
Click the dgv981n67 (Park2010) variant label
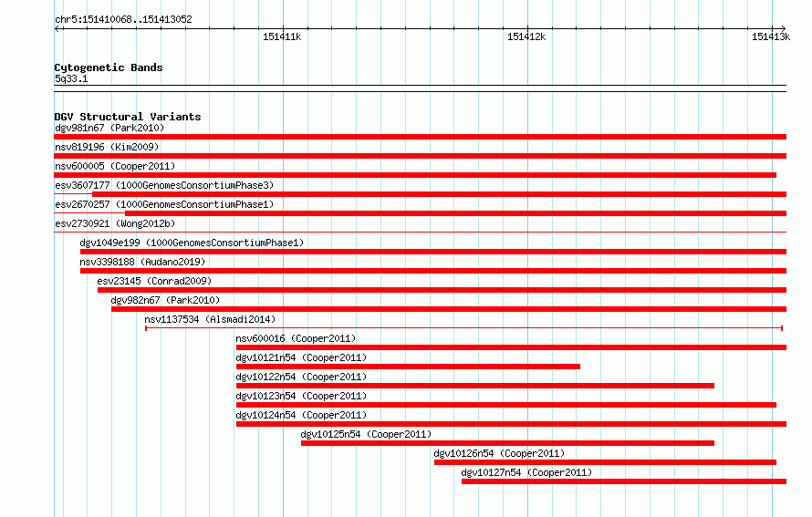pyautogui.click(x=109, y=128)
